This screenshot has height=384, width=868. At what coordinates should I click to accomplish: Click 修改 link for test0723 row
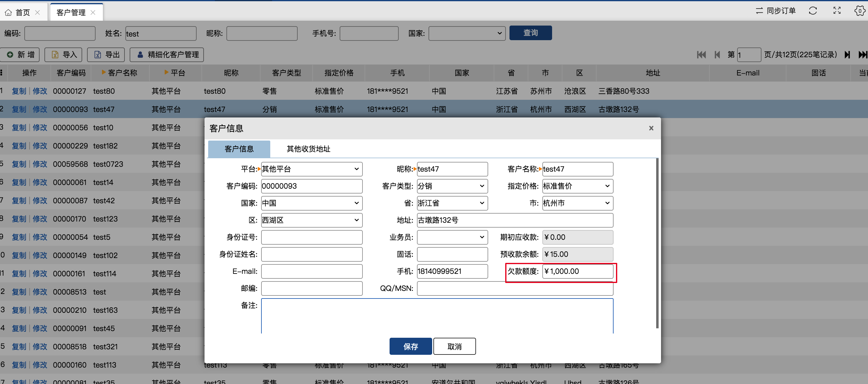[40, 164]
